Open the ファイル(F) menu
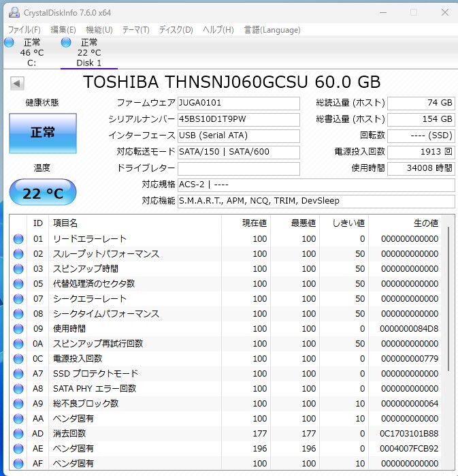Viewport: 458px width, 476px height. [x=24, y=30]
